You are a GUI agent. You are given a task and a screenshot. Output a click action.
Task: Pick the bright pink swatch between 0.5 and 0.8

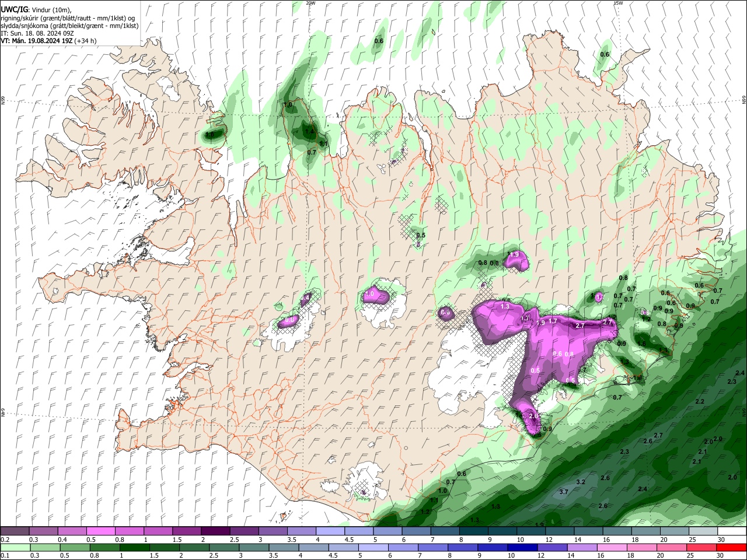point(100,531)
